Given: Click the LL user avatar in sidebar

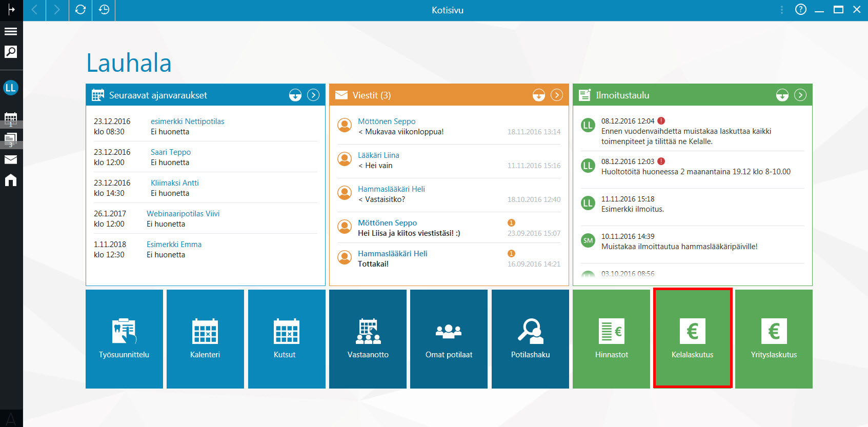Looking at the screenshot, I should click(x=11, y=88).
